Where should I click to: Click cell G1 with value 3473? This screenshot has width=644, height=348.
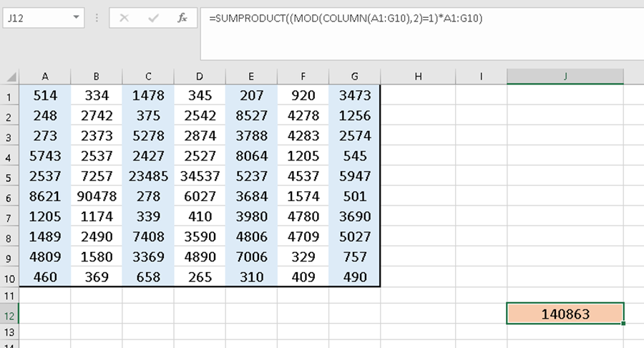point(355,96)
